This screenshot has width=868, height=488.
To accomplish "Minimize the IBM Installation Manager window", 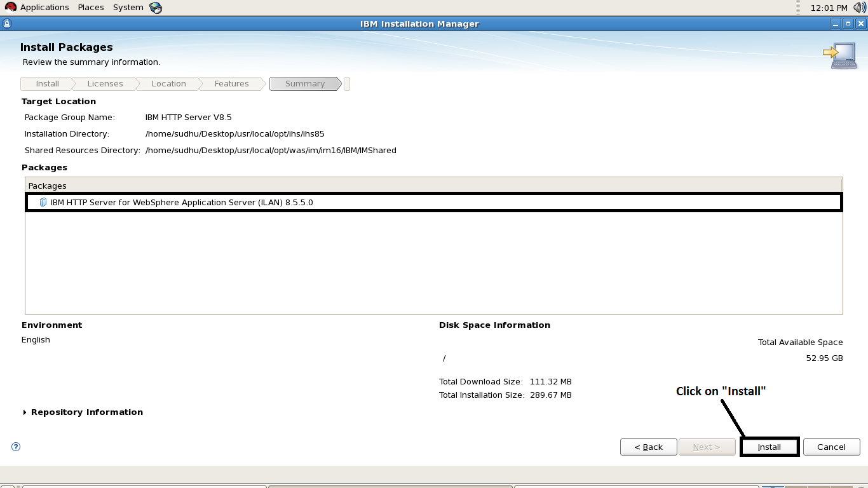I will coord(835,24).
